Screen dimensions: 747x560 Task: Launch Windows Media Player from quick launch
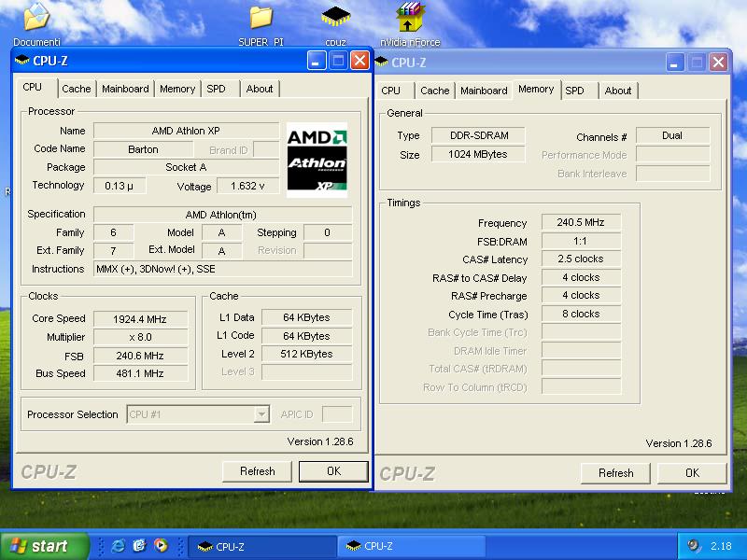point(161,545)
